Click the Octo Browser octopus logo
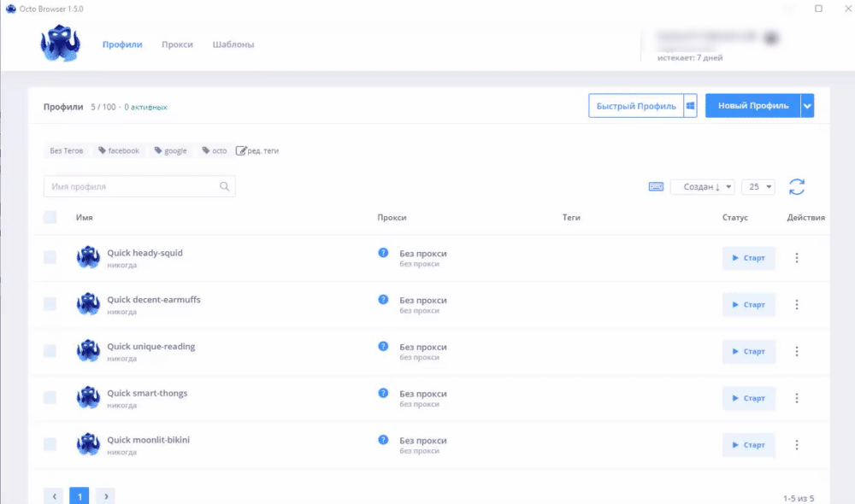855x504 pixels. [61, 43]
